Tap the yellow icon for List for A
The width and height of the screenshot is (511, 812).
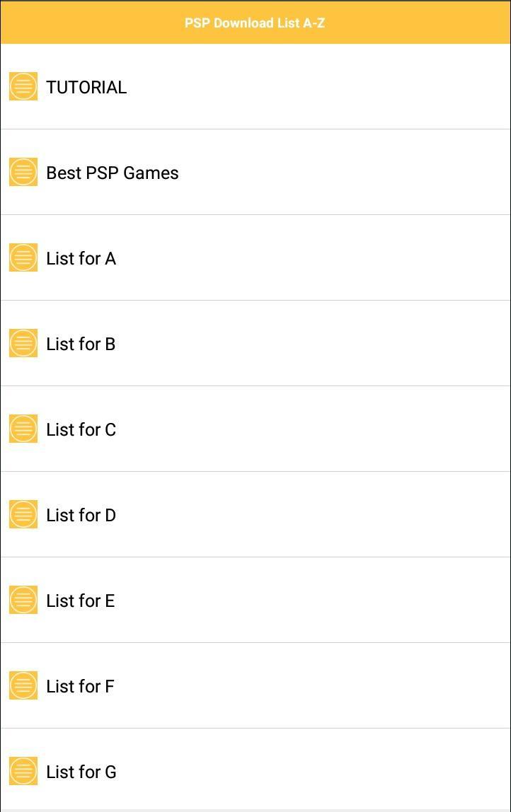tap(23, 257)
